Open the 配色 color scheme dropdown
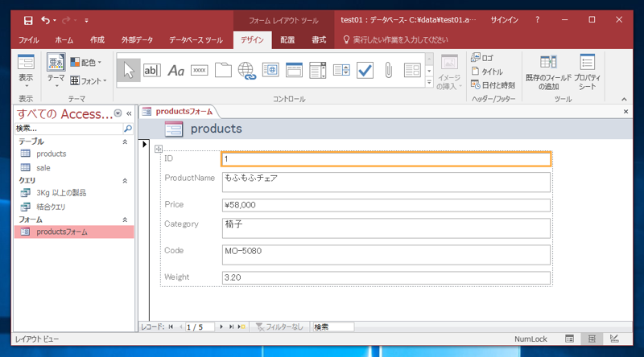This screenshot has height=357, width=644. (86, 63)
